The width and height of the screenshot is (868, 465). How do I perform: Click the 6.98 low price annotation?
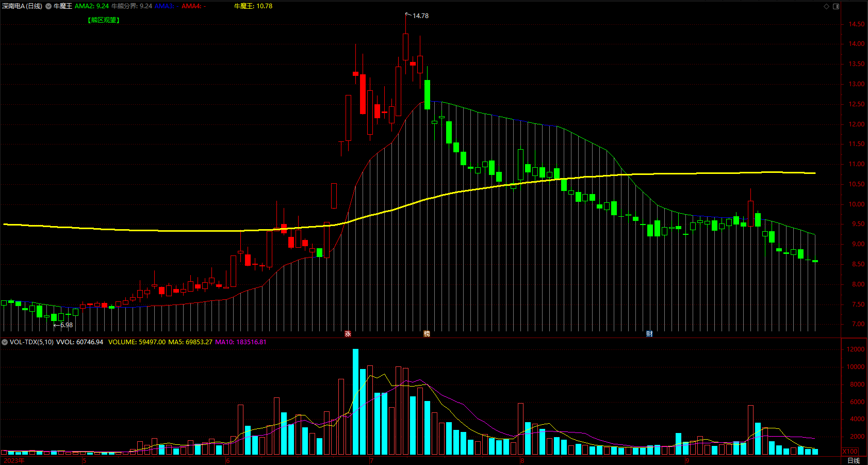(x=67, y=325)
